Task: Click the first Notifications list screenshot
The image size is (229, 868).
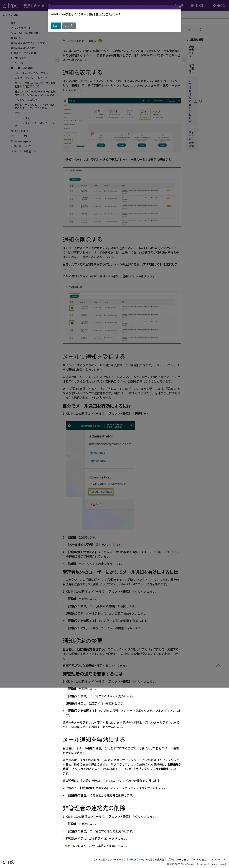Action: click(x=122, y=197)
